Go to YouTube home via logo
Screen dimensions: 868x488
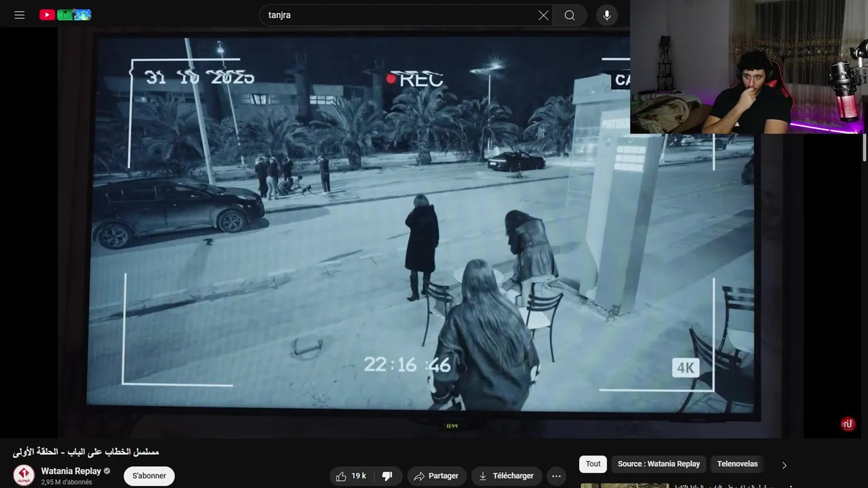coord(65,15)
